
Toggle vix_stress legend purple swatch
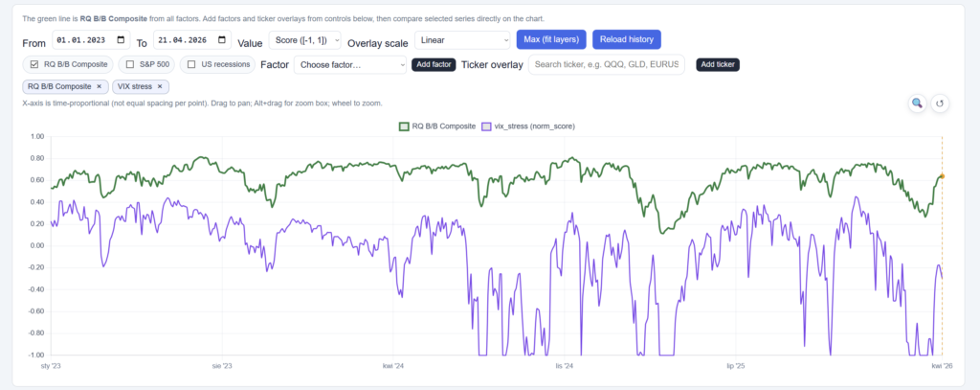[x=485, y=126]
